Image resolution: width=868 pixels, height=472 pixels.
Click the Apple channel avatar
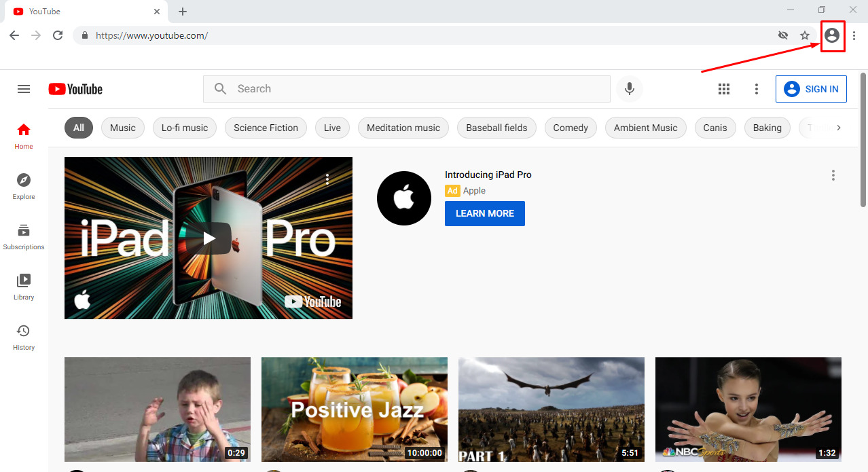[x=404, y=198]
